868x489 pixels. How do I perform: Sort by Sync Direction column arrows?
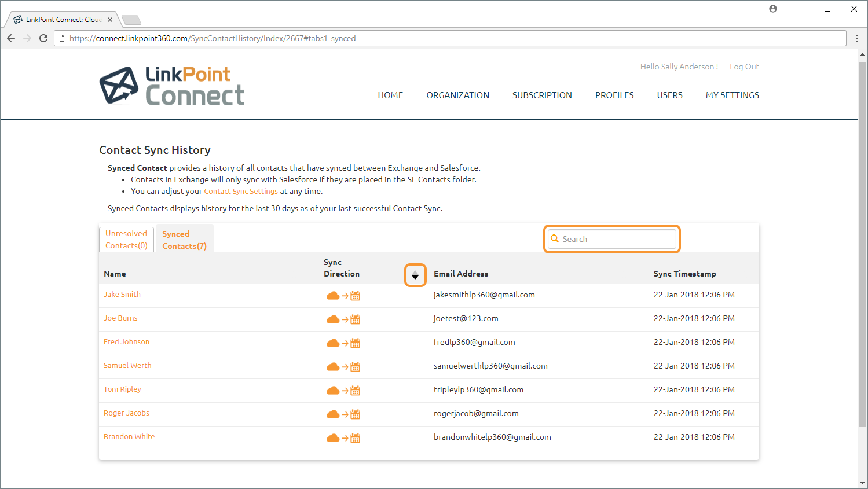[415, 275]
